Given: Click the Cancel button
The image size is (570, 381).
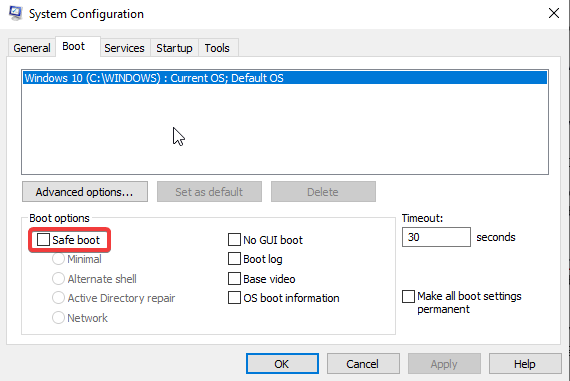Looking at the screenshot, I should (363, 364).
